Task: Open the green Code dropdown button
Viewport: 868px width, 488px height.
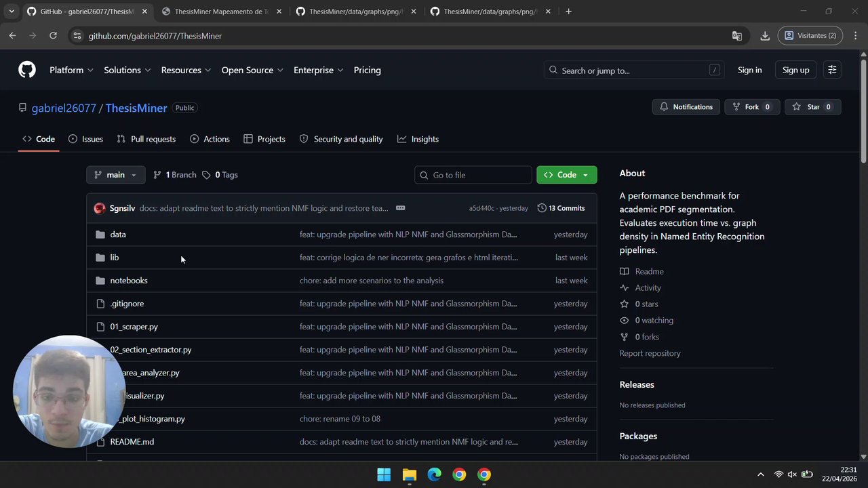Action: coord(567,175)
